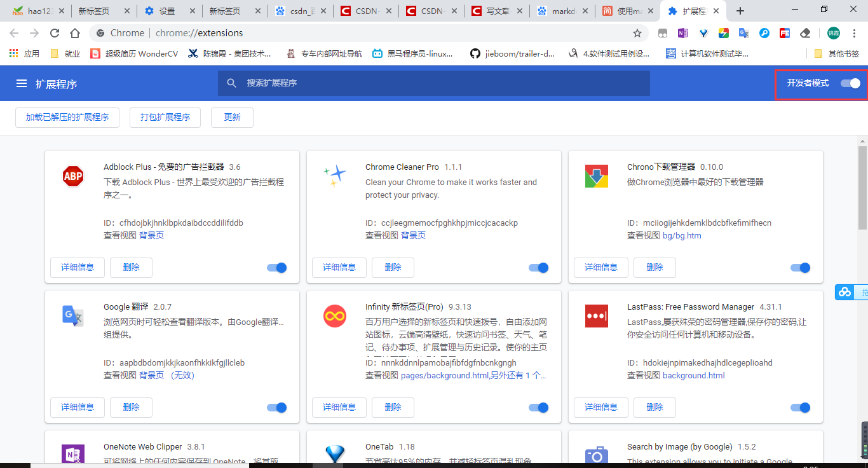
Task: Switch to the 写文章 tab
Action: click(x=498, y=11)
